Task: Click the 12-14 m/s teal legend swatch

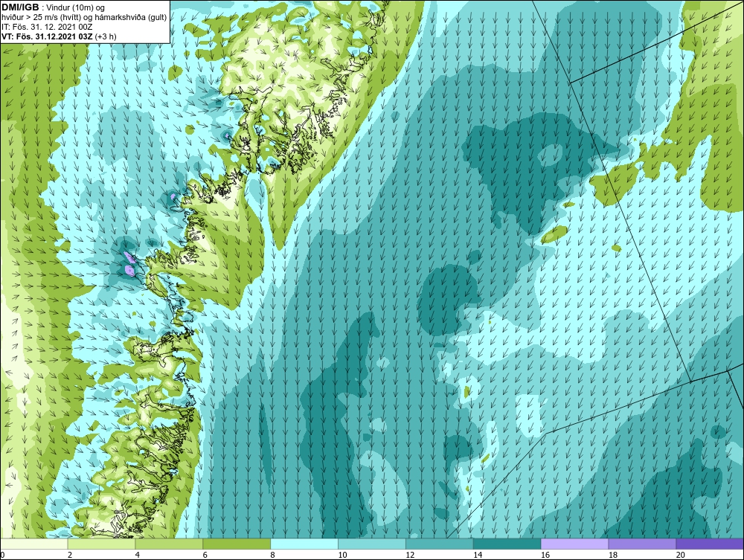Action: [440, 544]
